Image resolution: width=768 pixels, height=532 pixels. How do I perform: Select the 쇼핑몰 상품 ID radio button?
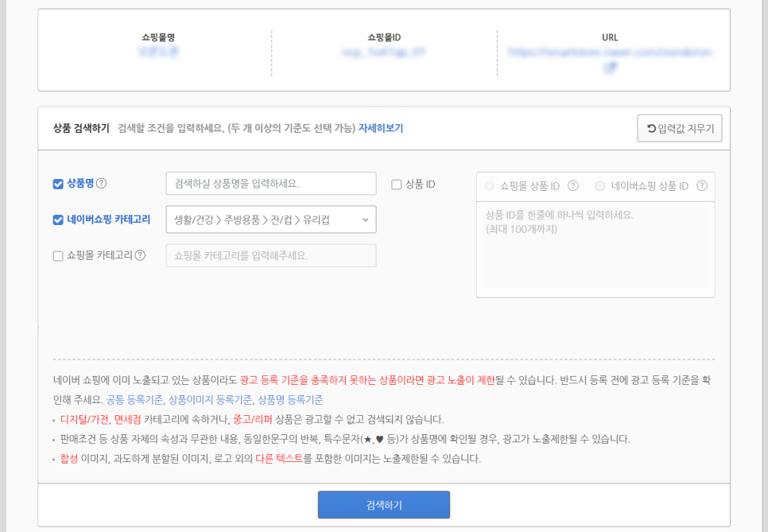489,186
